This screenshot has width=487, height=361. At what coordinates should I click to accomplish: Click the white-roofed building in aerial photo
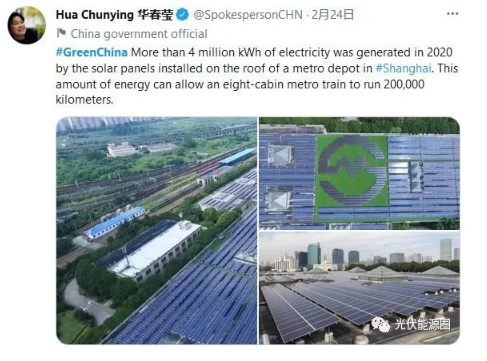(155, 248)
